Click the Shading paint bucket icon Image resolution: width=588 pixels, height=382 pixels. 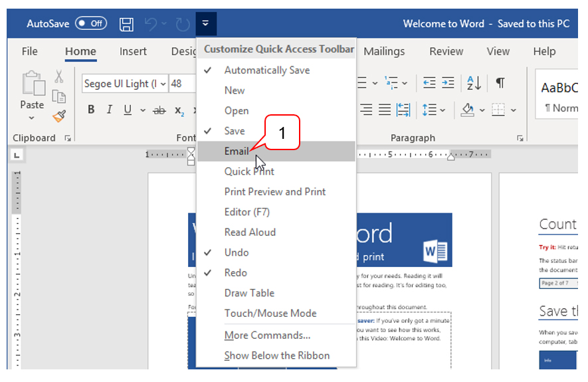pos(467,110)
